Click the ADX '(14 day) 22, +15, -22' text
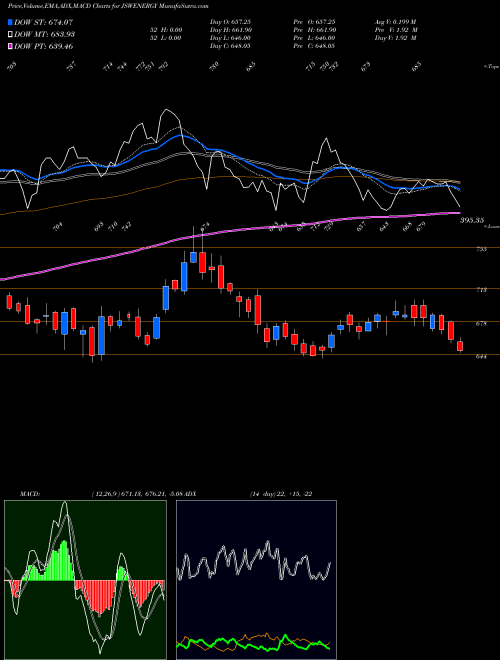500x660 pixels. (281, 494)
